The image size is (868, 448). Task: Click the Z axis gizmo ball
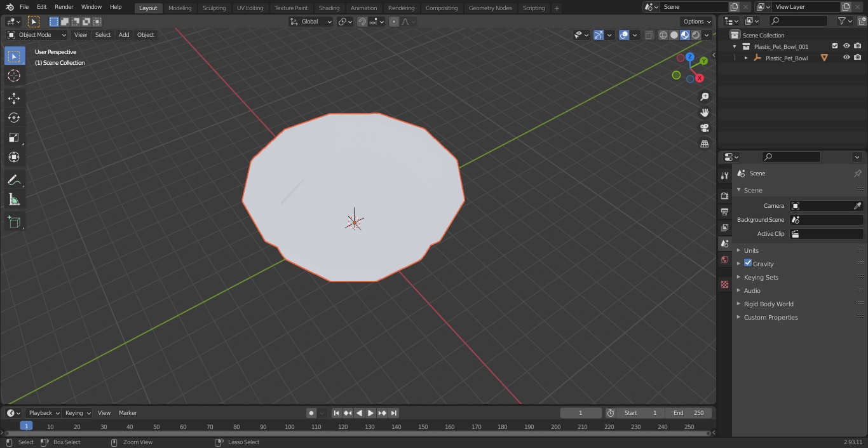(689, 57)
